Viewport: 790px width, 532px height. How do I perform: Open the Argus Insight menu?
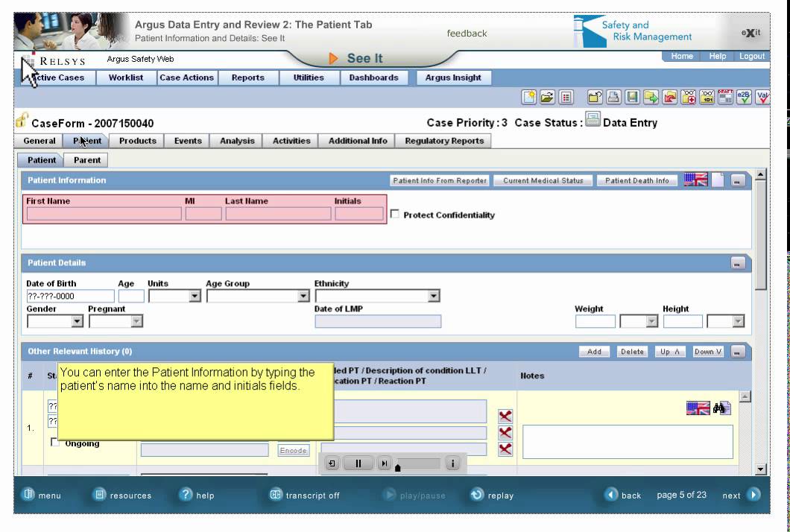coord(453,77)
